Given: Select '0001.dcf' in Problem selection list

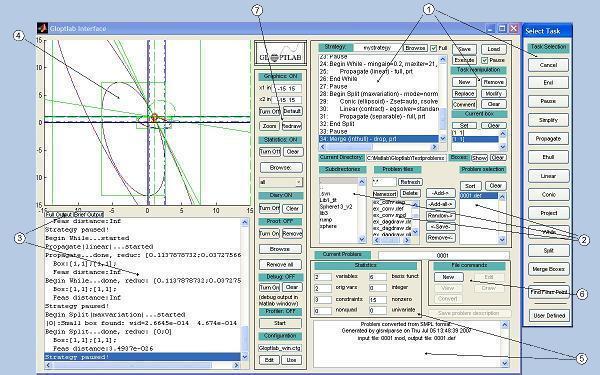Looking at the screenshot, I should [x=479, y=196].
